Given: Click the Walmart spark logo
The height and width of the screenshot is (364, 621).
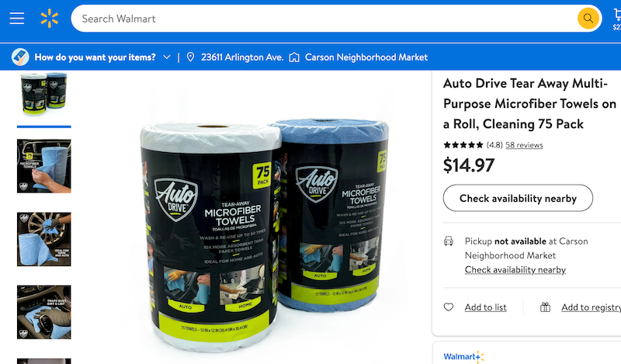Looking at the screenshot, I should pos(50,19).
